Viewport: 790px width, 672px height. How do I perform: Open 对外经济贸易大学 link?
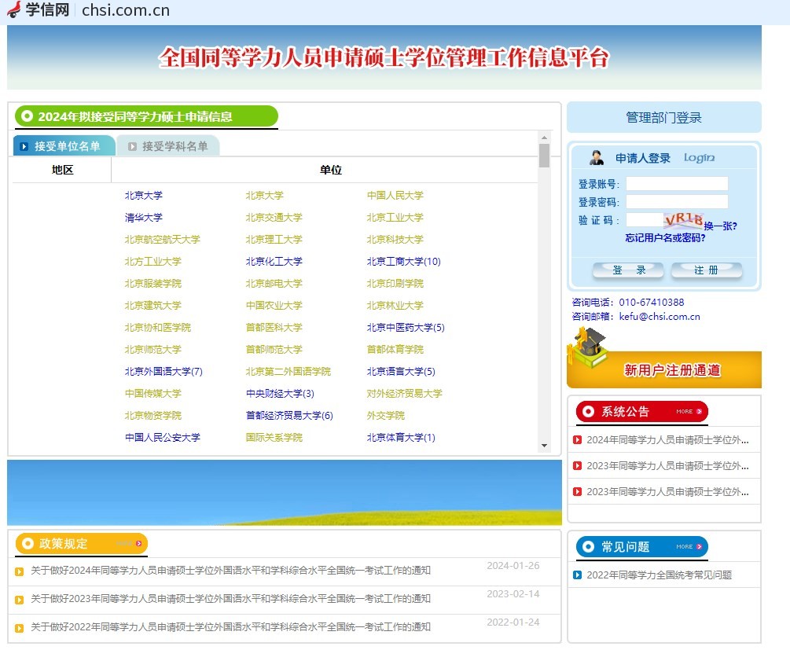405,393
